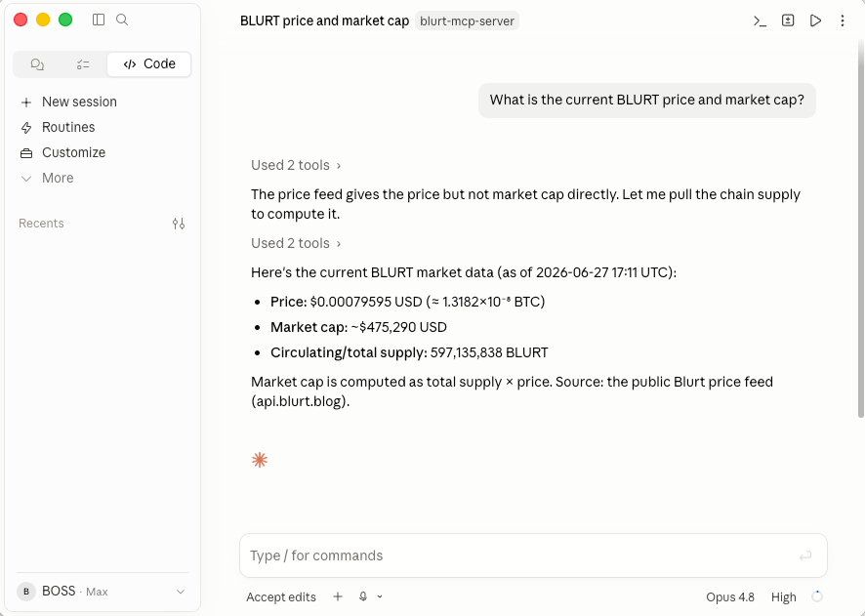Screen dimensions: 865x616
Task: Open the Opus 4.8 model selector
Action: pyautogui.click(x=730, y=597)
